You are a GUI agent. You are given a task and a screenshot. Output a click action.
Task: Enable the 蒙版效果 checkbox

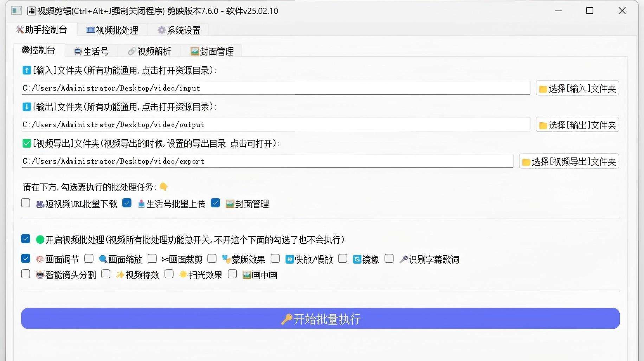[x=212, y=258]
